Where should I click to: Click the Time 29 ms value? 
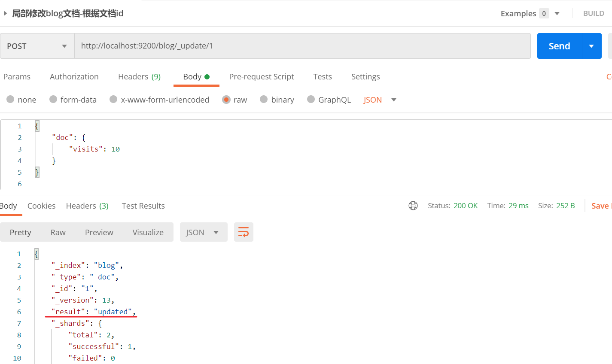click(x=518, y=206)
